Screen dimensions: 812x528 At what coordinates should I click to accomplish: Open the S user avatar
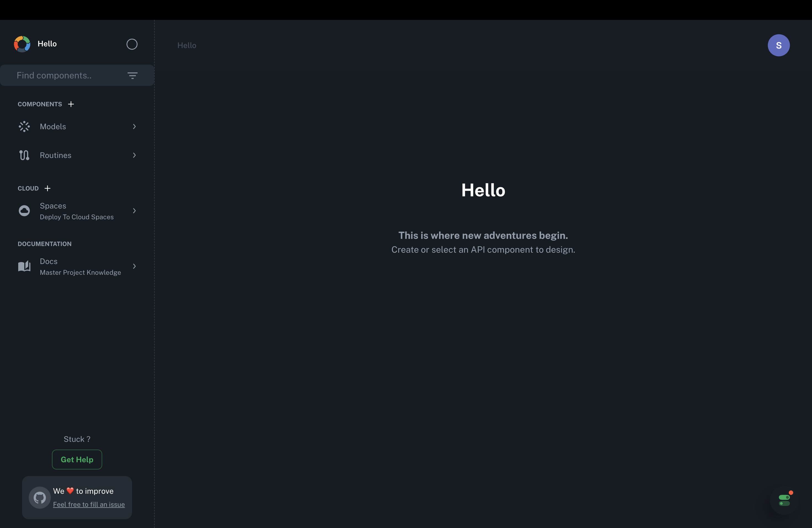(x=779, y=45)
